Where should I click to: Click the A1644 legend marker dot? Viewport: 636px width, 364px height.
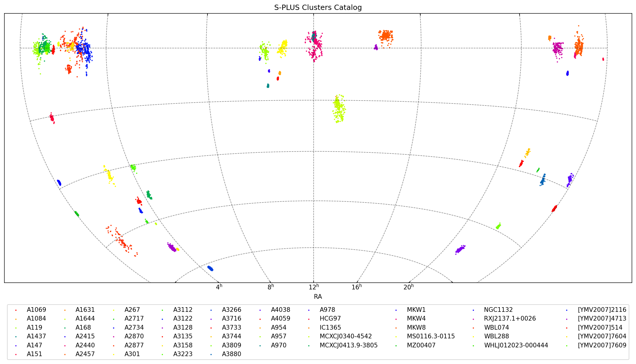pyautogui.click(x=65, y=319)
